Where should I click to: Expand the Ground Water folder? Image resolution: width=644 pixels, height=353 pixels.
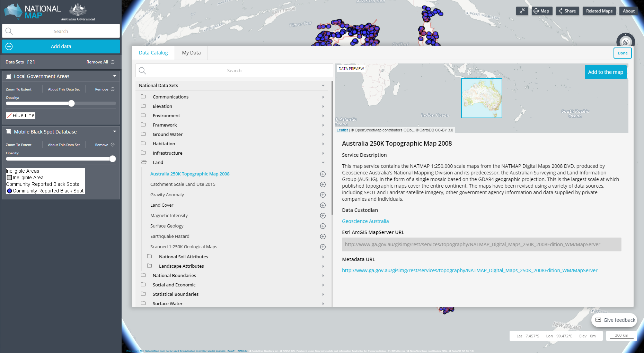[x=323, y=135]
